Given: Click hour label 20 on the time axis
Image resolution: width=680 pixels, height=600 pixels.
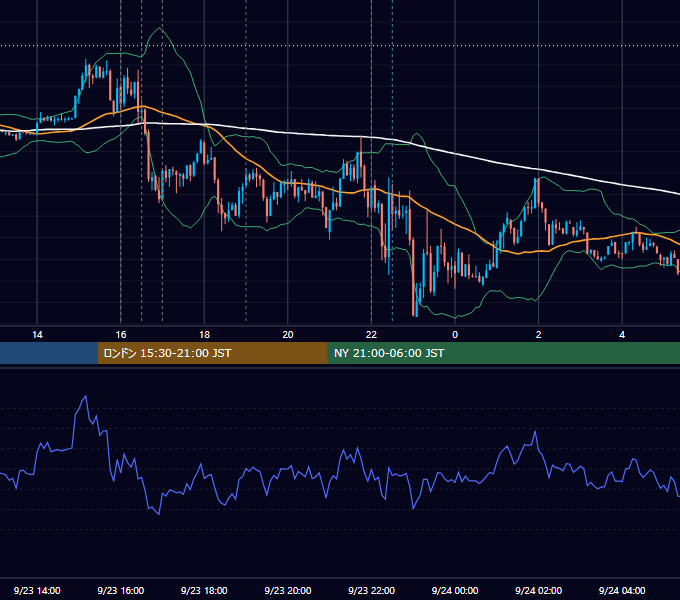Looking at the screenshot, I should (x=288, y=335).
